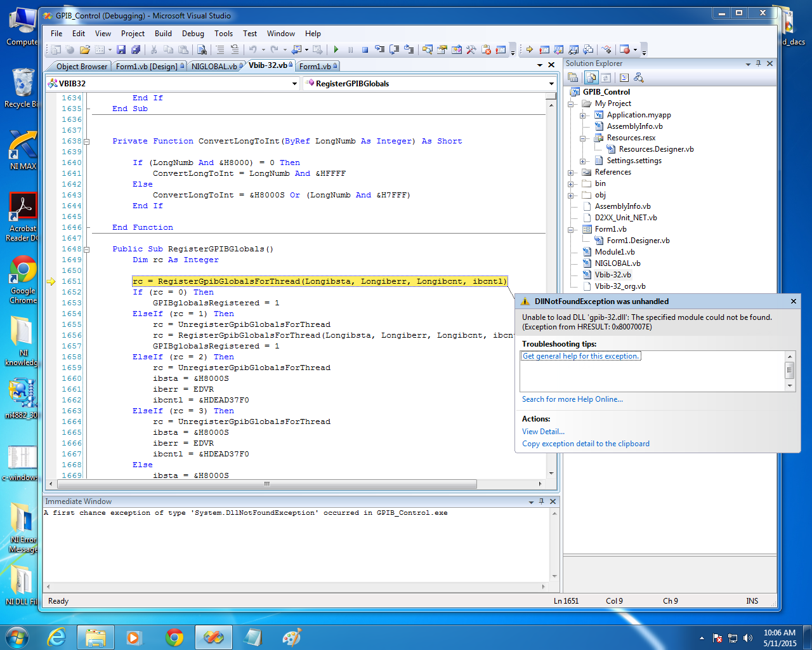Viewport: 812px width, 650px height.
Task: Close the active Vbib-32.vb document tab
Action: [551, 65]
